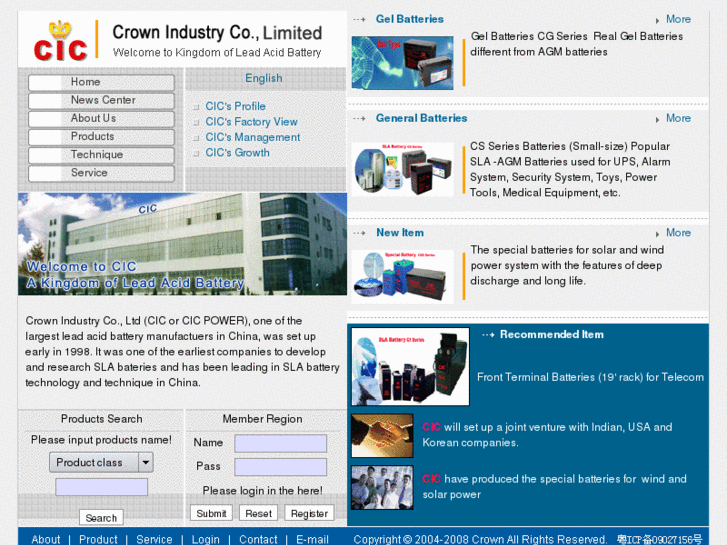The width and height of the screenshot is (727, 545).
Task: Open the CIC's Factory View link
Action: tap(251, 122)
